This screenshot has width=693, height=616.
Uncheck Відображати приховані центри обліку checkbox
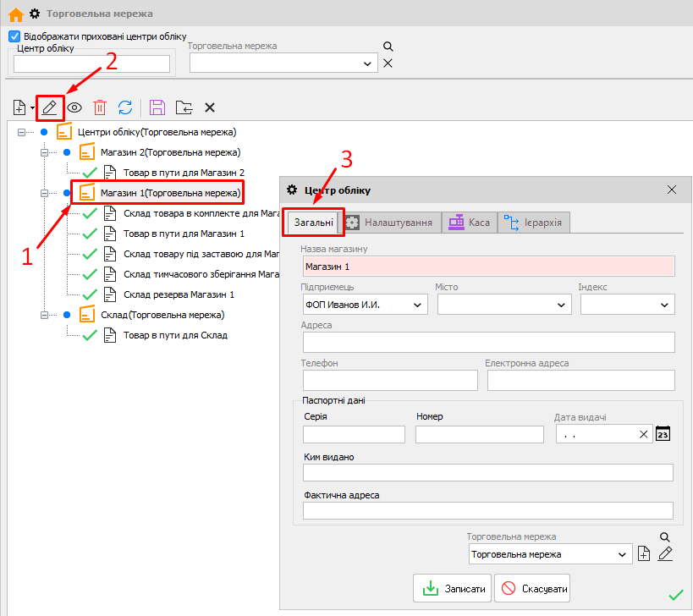(x=14, y=36)
